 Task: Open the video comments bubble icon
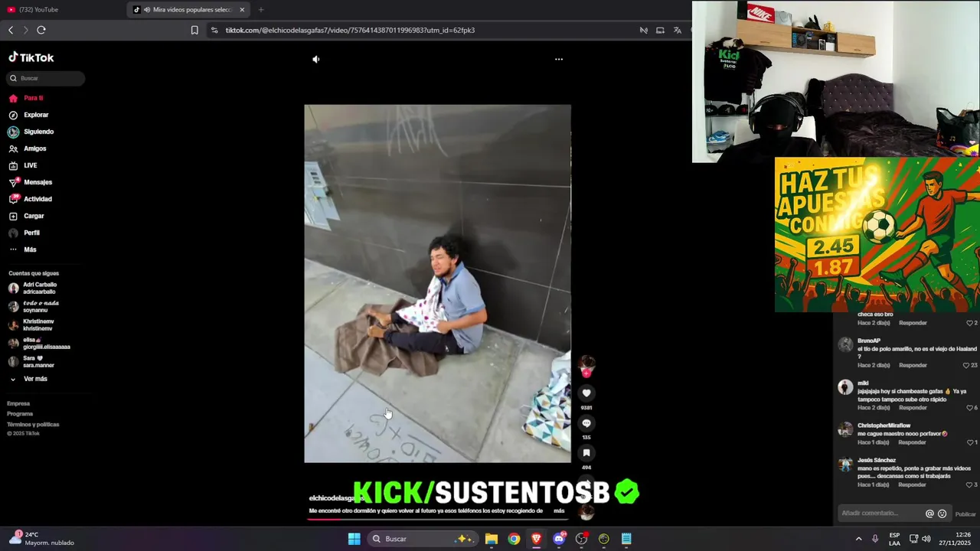tap(586, 423)
